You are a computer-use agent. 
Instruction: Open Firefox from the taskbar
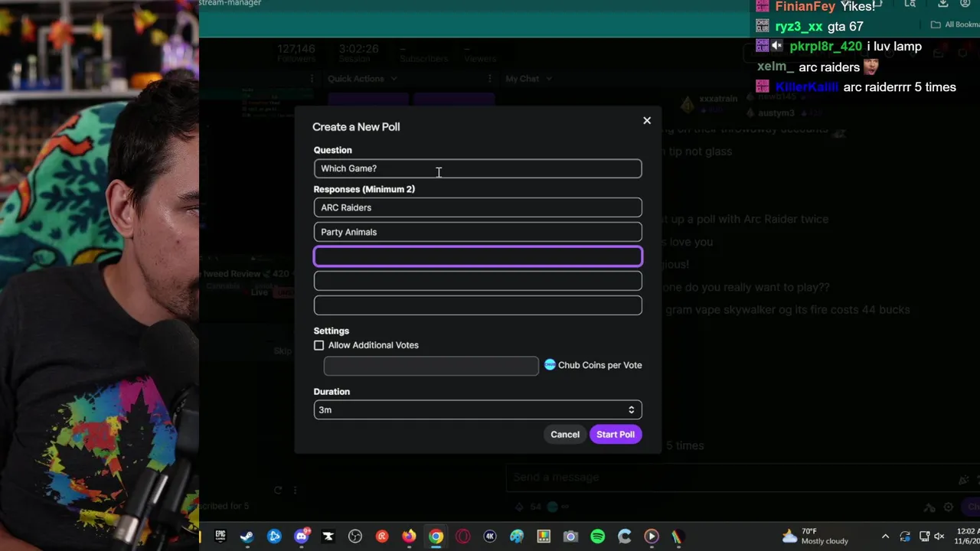(x=410, y=536)
